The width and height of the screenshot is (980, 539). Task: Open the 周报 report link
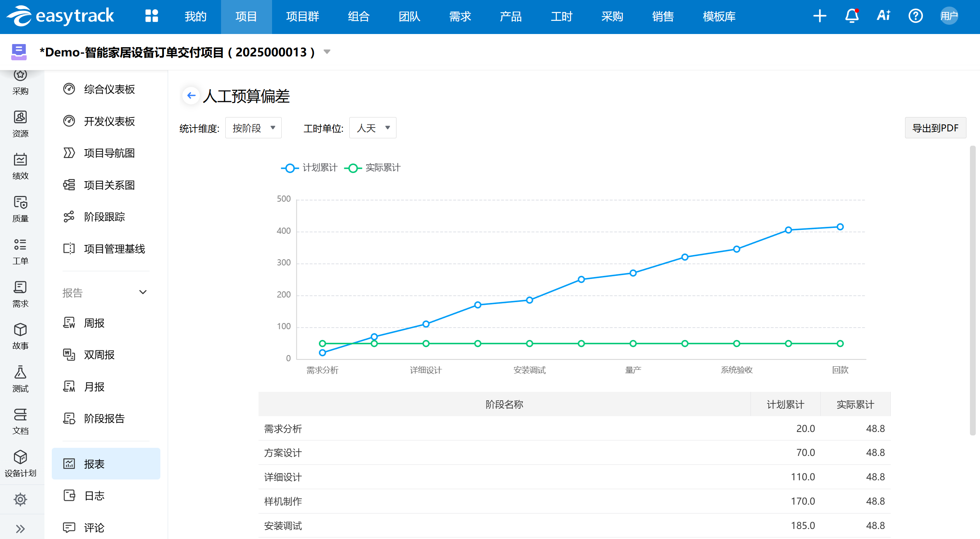pos(94,323)
